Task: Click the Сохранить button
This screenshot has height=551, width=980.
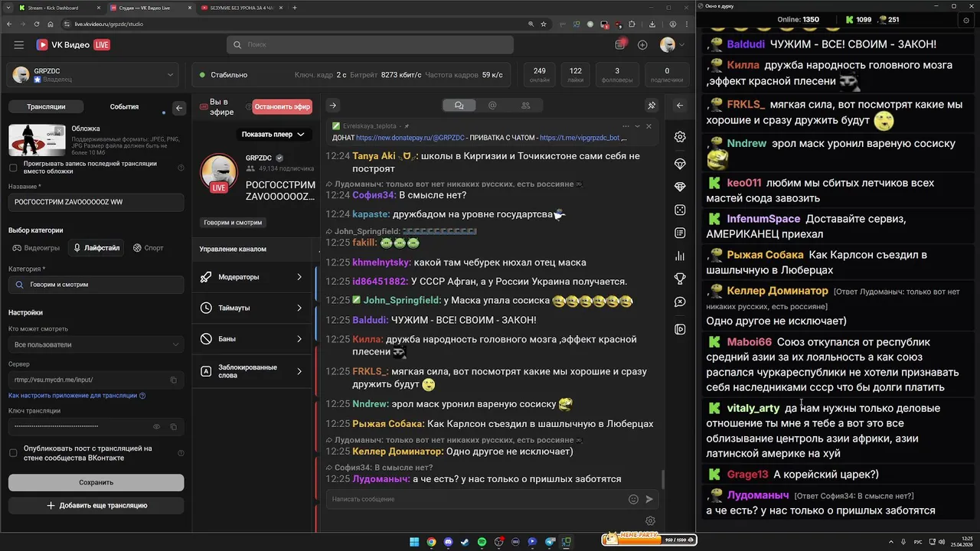Action: (96, 482)
